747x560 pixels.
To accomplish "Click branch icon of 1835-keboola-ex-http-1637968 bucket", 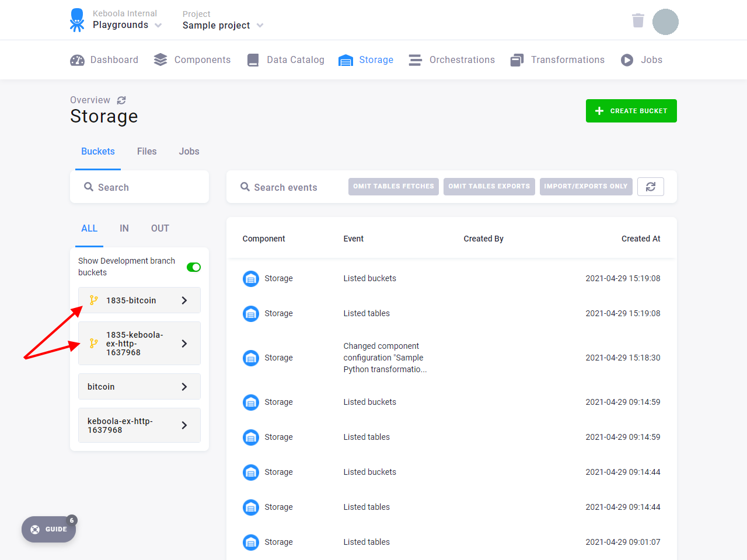I will [x=93, y=343].
